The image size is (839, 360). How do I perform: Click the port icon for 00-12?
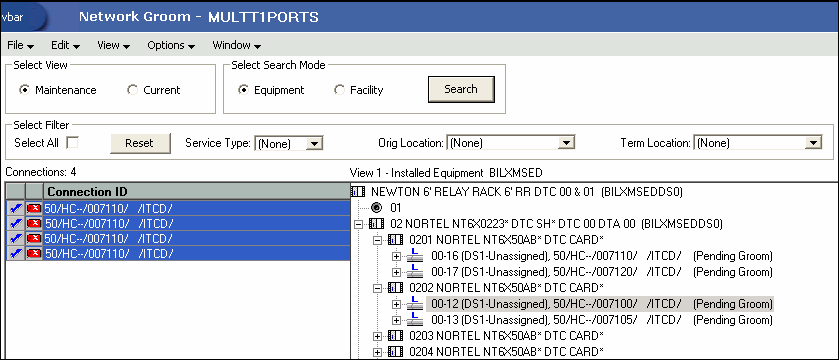(415, 304)
